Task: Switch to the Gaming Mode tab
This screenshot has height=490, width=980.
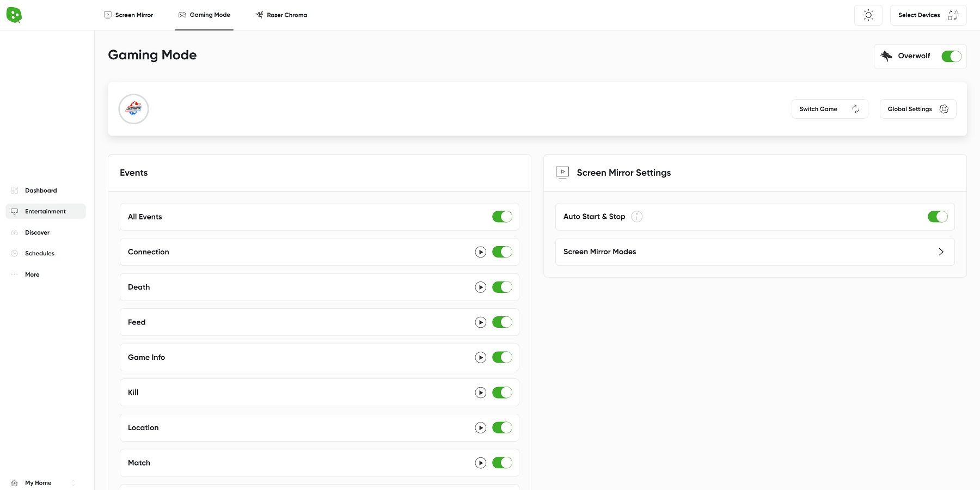Action: tap(204, 15)
